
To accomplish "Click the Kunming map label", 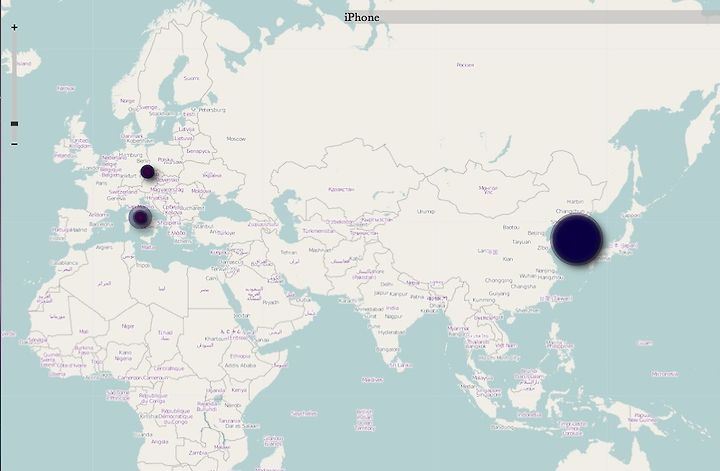I will click(484, 300).
